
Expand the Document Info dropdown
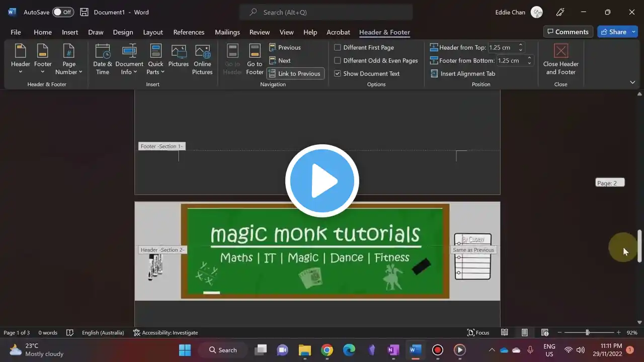[x=129, y=60]
